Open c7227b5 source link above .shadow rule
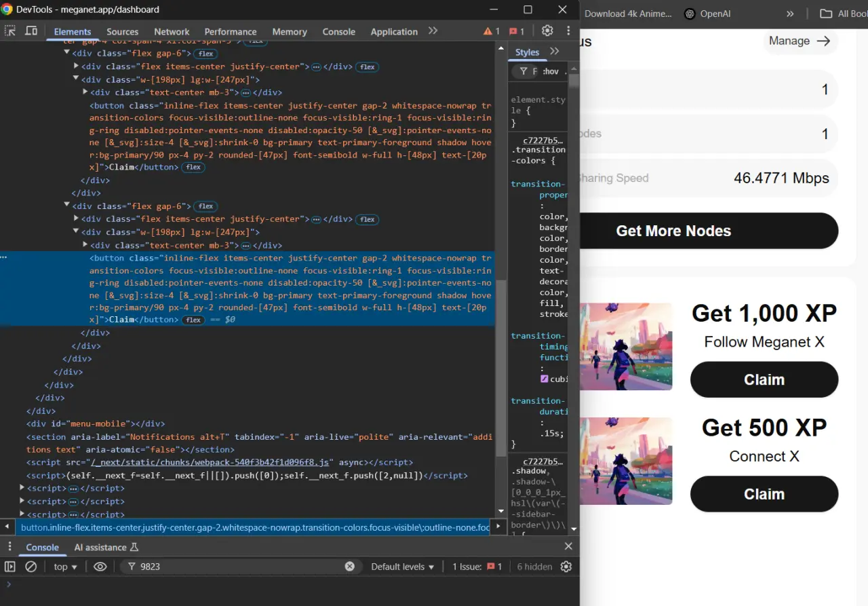The width and height of the screenshot is (868, 606). tap(542, 461)
